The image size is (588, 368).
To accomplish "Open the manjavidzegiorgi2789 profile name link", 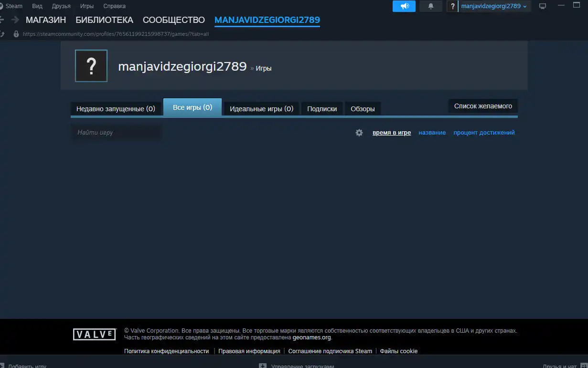I will point(182,66).
